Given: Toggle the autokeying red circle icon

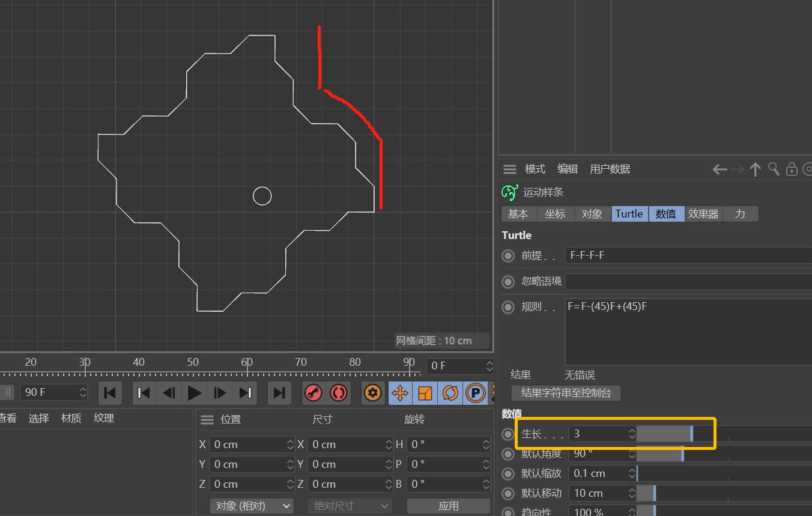Looking at the screenshot, I should point(338,393).
